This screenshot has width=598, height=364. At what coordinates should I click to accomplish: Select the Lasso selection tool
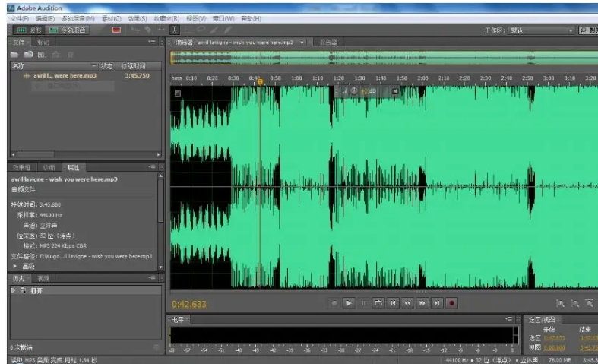pos(201,30)
